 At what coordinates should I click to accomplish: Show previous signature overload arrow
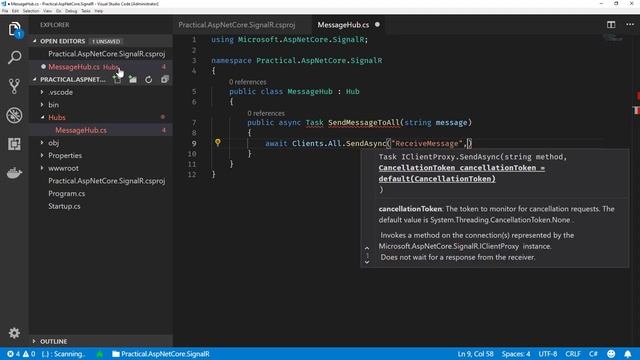coord(367,248)
